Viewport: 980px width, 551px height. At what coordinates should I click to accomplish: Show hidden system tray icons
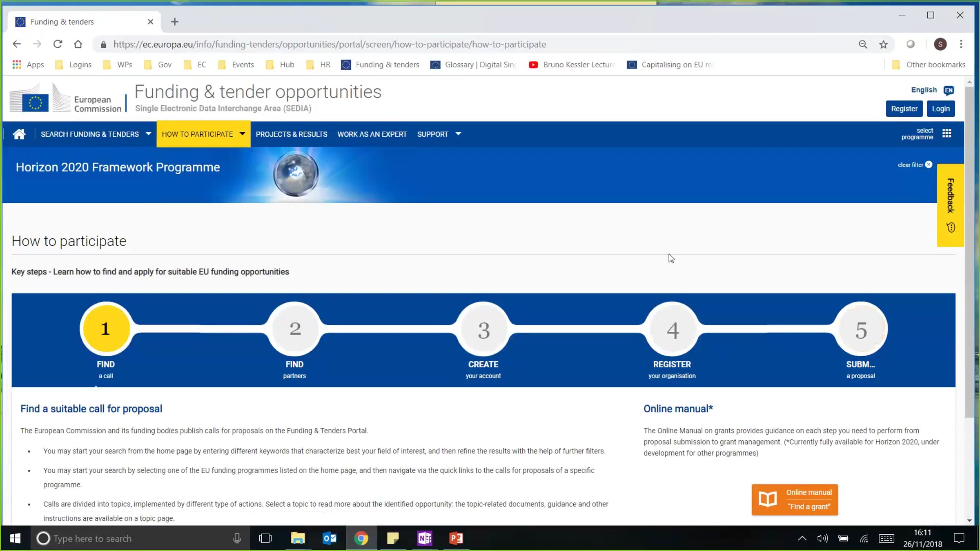[802, 538]
